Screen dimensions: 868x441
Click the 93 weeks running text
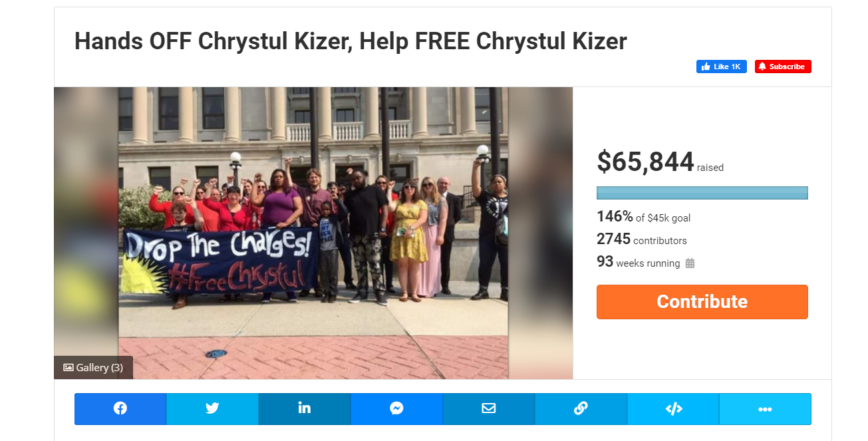[x=638, y=262]
